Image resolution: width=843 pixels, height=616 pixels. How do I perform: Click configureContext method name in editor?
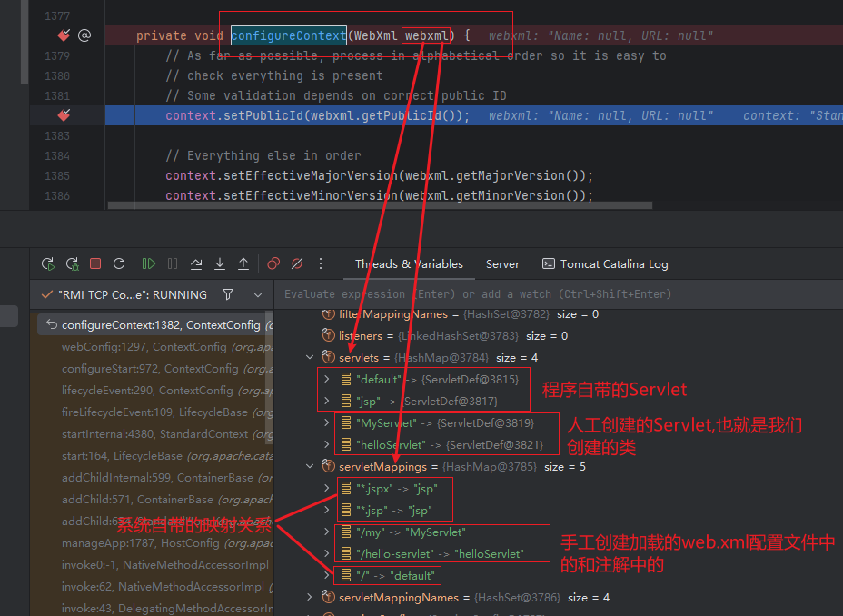tap(289, 35)
